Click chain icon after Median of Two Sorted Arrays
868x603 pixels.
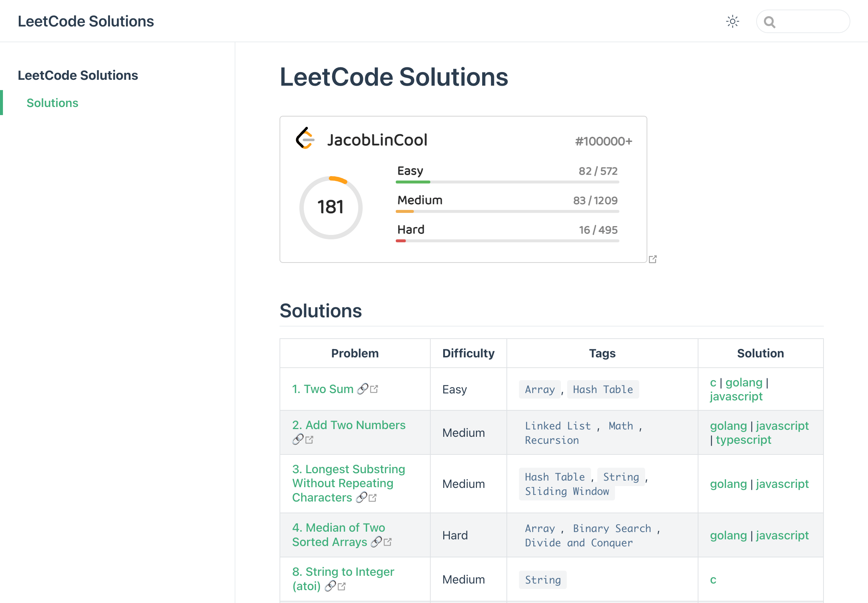376,542
